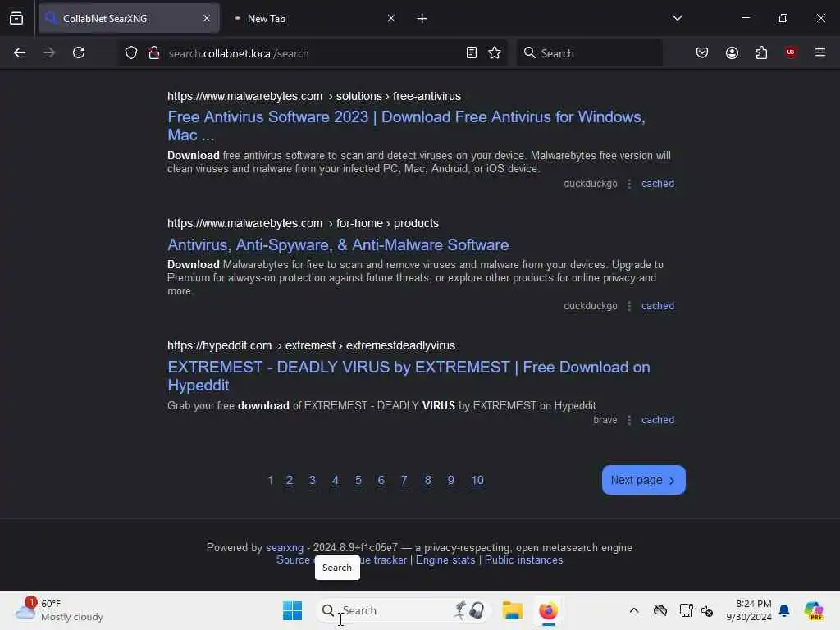Image resolution: width=840 pixels, height=630 pixels.
Task: Close the New Tab tab
Action: [x=391, y=18]
